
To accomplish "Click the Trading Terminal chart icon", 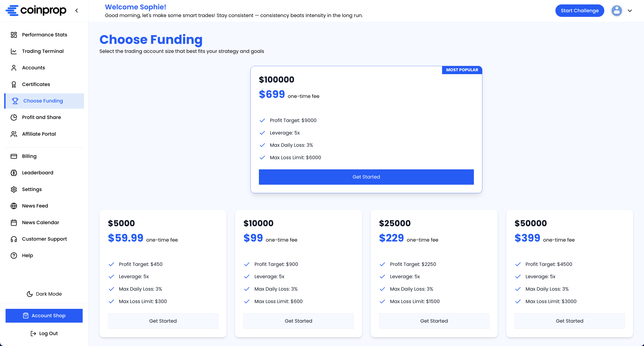I will click(x=14, y=51).
